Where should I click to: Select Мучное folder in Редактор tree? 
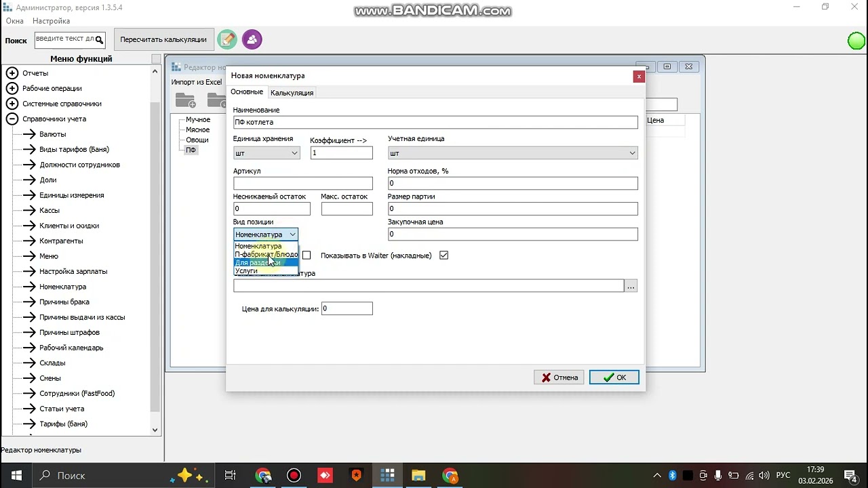click(x=198, y=119)
